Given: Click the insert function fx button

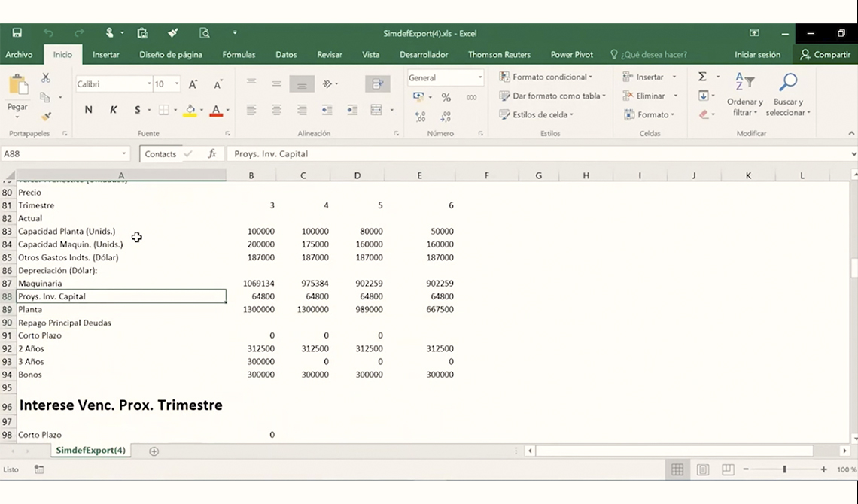Looking at the screenshot, I should pos(211,153).
